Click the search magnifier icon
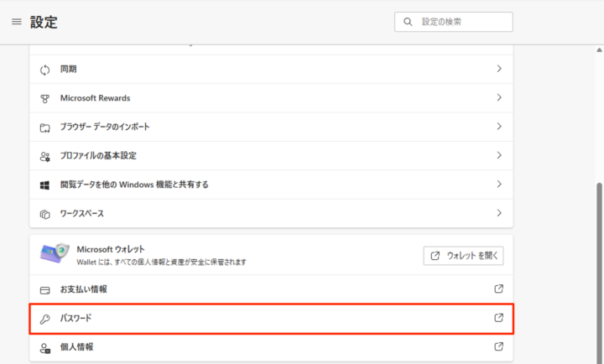Viewport: 604px width, 364px height. 408,22
